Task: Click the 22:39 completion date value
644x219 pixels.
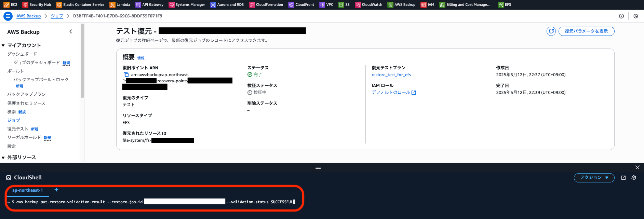Action: [531, 92]
